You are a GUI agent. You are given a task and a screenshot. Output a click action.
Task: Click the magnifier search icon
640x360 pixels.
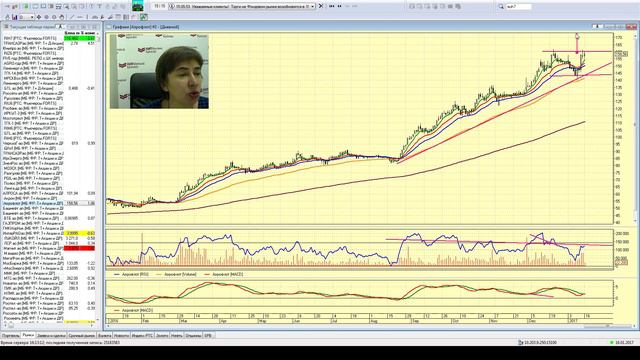[x=501, y=7]
